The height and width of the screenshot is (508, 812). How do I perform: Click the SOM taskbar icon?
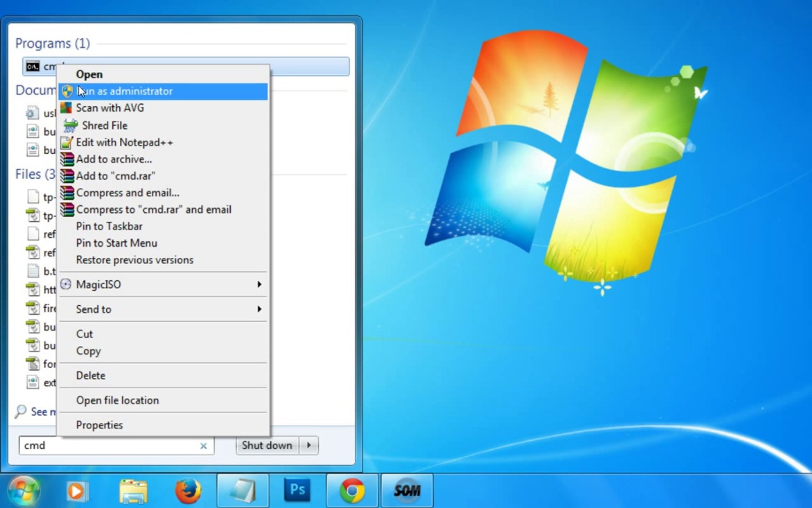tap(407, 491)
